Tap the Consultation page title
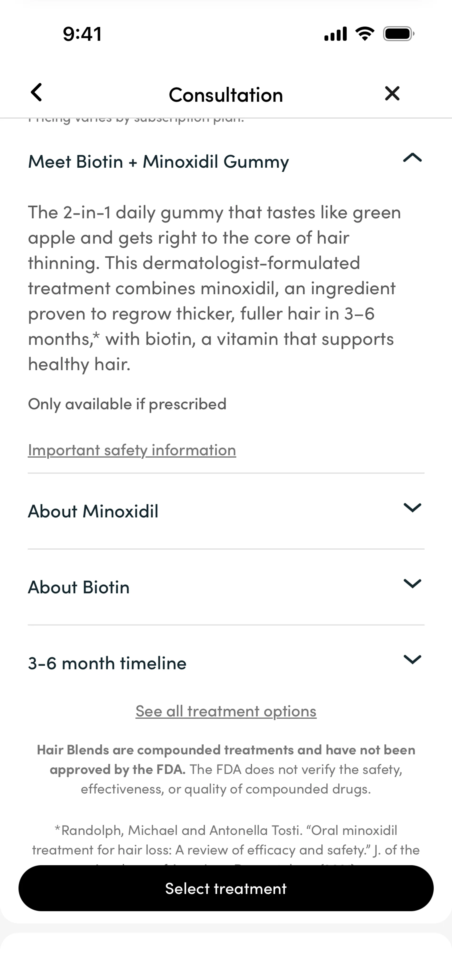Viewport: 452px width, 980px height. point(226,95)
